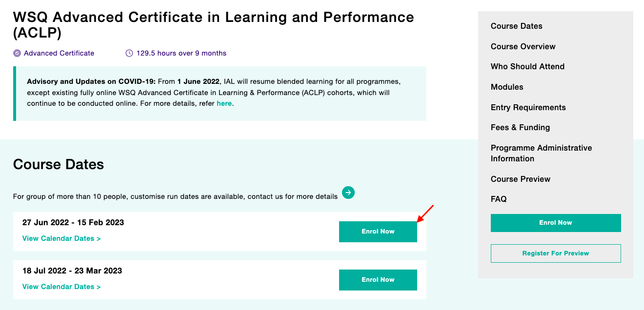Click sidebar Enrol Now button
644x310 pixels.
coord(556,223)
